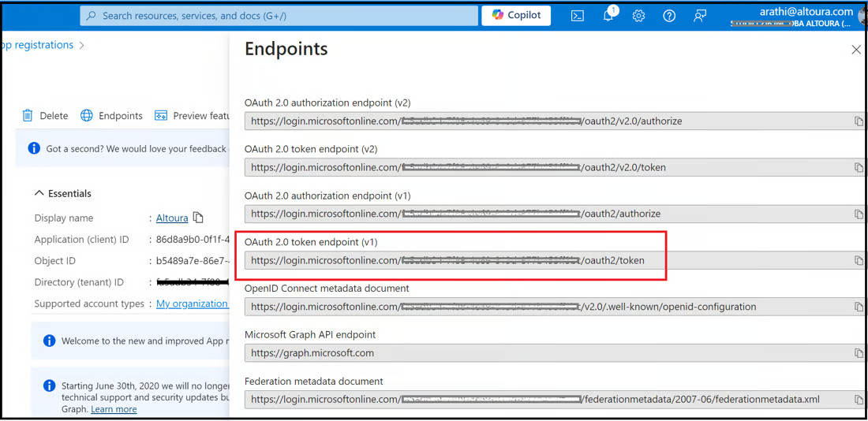Copy OAuth 2.0 token endpoint (v1)
This screenshot has height=421, width=868.
click(x=859, y=261)
